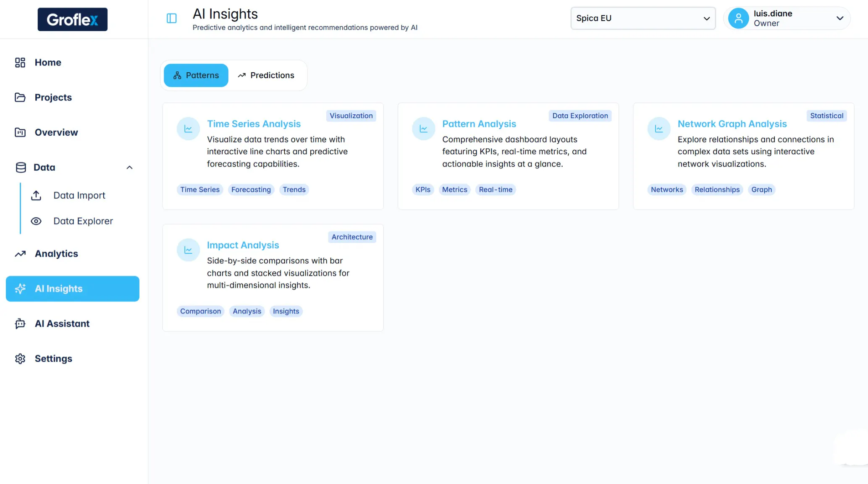Click the Networks tag
The image size is (868, 484).
667,189
